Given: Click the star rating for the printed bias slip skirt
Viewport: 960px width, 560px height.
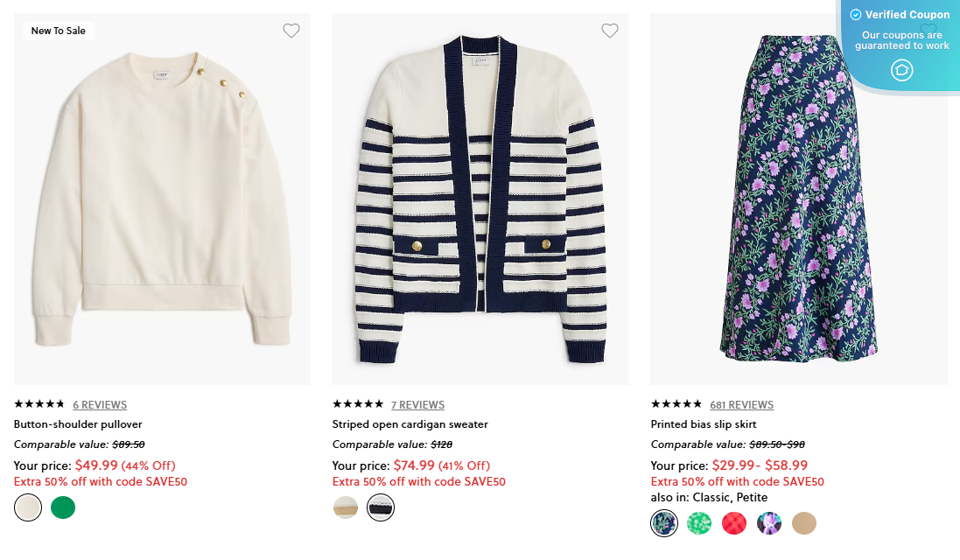Looking at the screenshot, I should pyautogui.click(x=676, y=404).
